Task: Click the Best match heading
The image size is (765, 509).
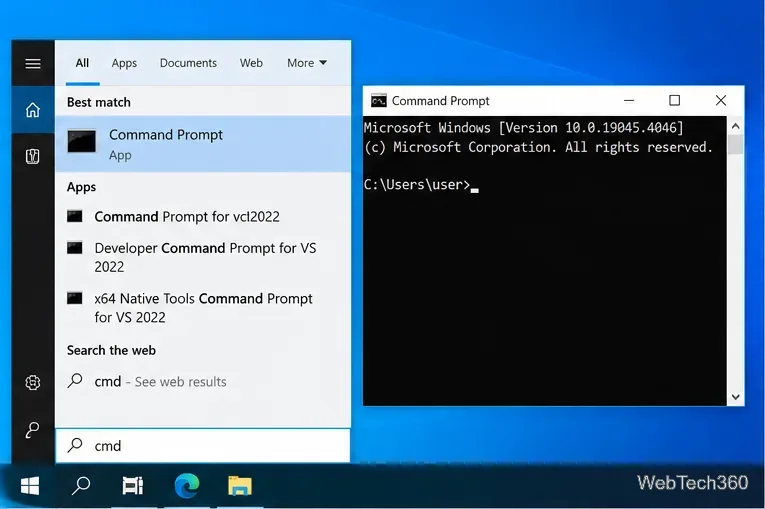Action: pyautogui.click(x=99, y=102)
